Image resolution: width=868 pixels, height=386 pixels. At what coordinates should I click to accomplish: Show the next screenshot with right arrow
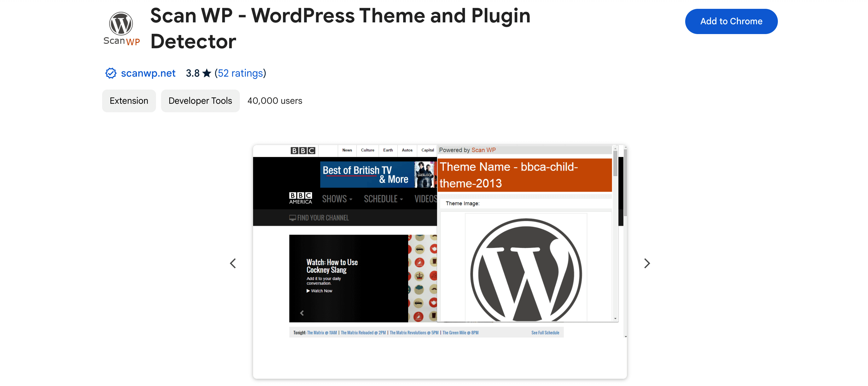tap(647, 263)
